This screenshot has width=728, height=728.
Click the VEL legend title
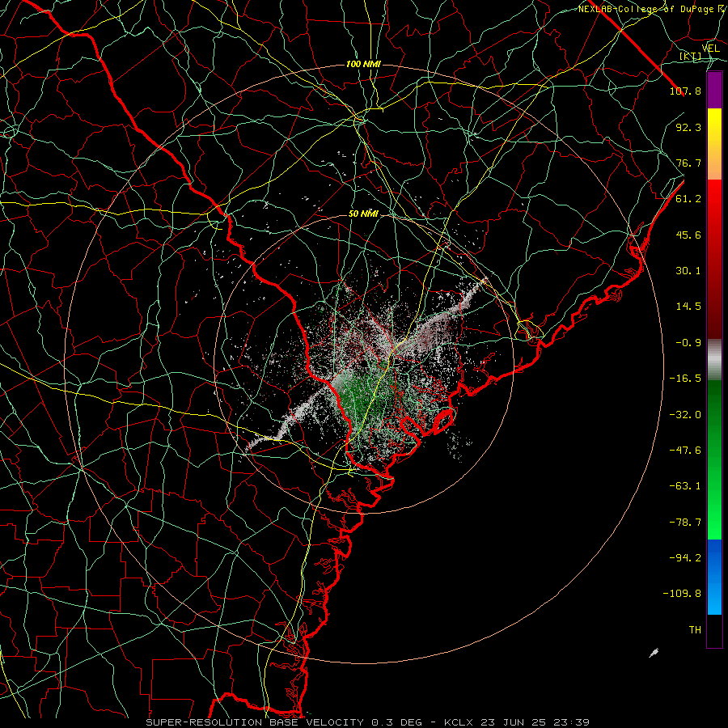coord(710,49)
